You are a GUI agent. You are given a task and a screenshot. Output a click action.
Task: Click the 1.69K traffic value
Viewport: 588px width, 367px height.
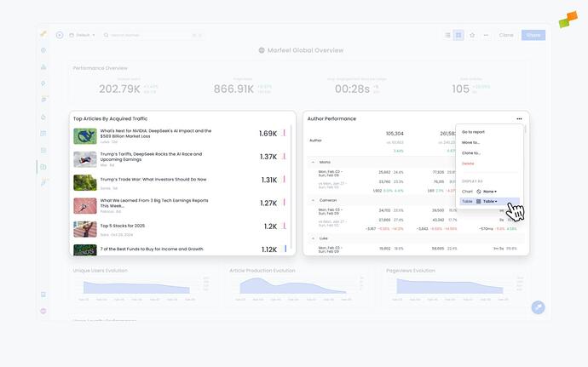(268, 134)
